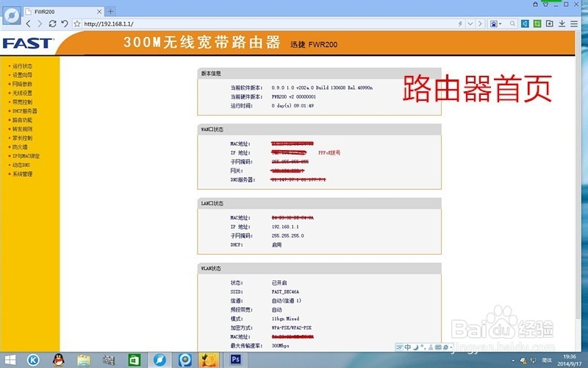Click the WPA-PSK/WPA2-PSK encryption value

click(291, 328)
